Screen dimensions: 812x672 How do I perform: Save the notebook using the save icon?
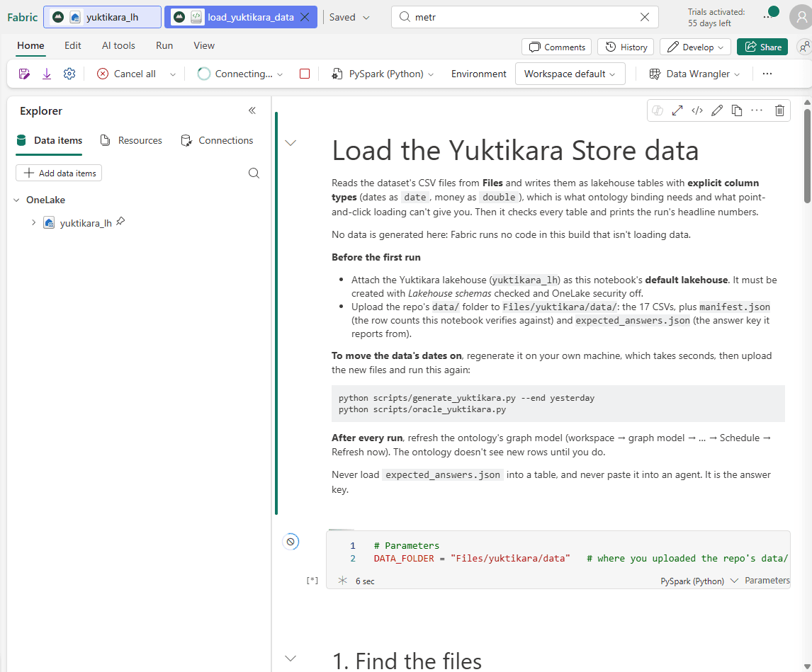tap(24, 74)
